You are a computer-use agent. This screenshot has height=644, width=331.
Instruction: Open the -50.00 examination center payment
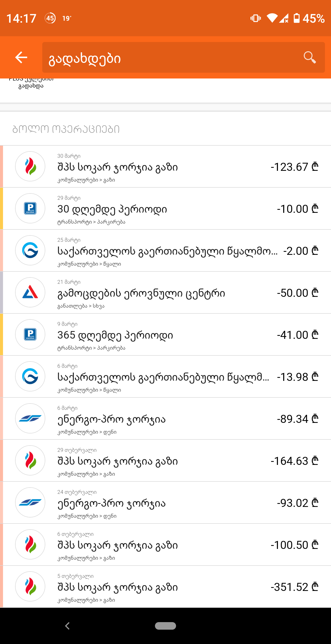pyautogui.click(x=176, y=293)
